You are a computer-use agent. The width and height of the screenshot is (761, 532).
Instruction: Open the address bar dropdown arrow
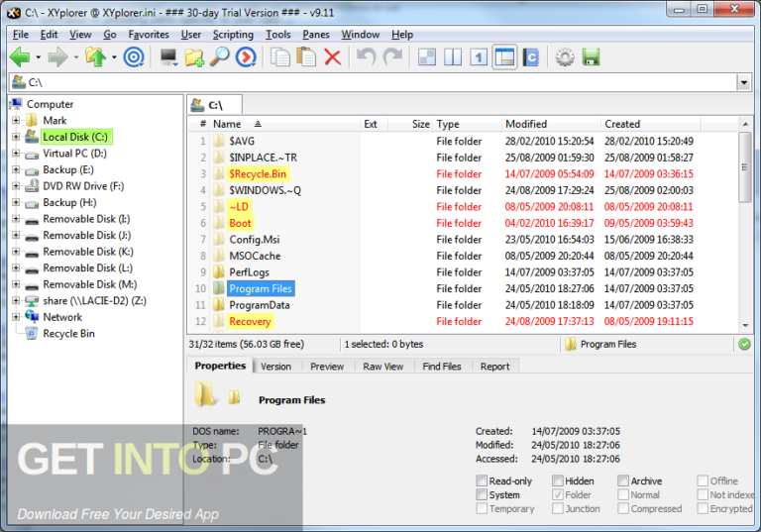pyautogui.click(x=744, y=82)
